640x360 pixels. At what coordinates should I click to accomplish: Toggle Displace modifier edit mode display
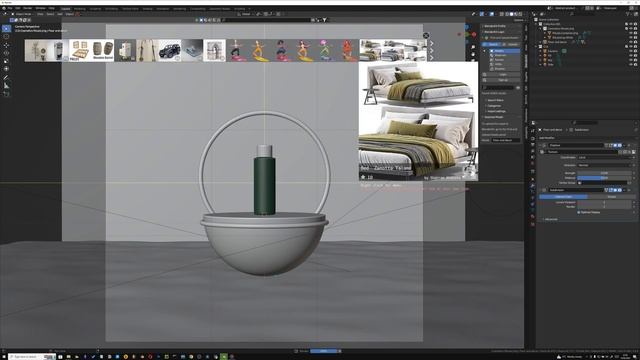coord(611,145)
